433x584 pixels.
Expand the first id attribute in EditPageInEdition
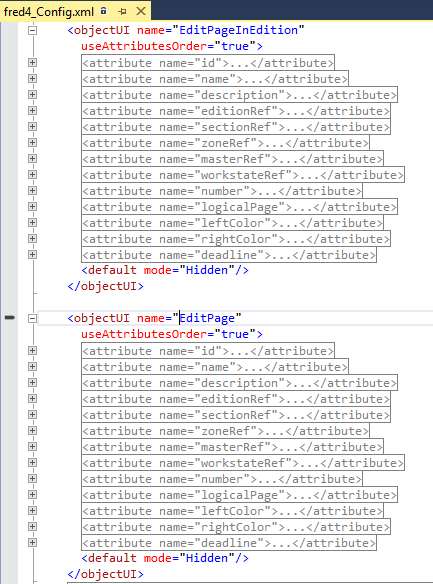32,63
